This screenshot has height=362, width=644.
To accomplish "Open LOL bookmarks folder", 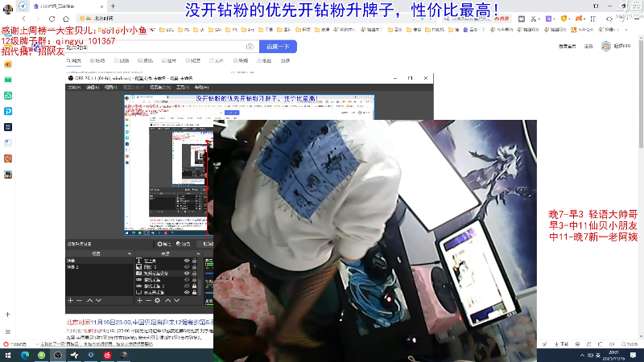I will (x=167, y=30).
